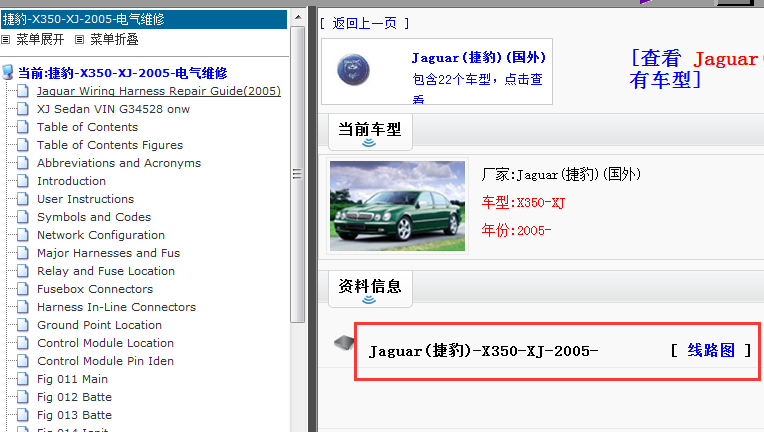This screenshot has height=432, width=764.
Task: Click 包含22个车型,点击查看 link
Action: click(478, 88)
